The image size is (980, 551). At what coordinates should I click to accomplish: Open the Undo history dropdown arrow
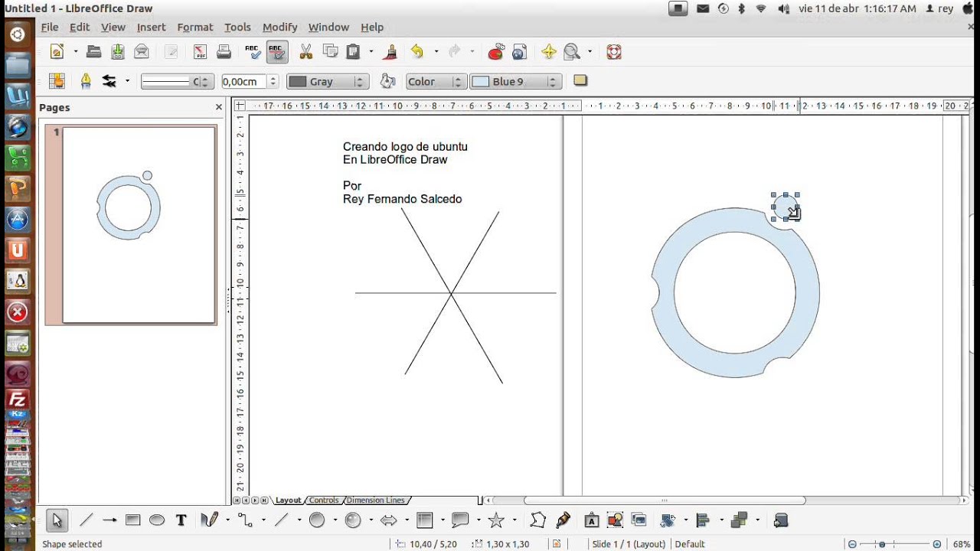tap(436, 52)
